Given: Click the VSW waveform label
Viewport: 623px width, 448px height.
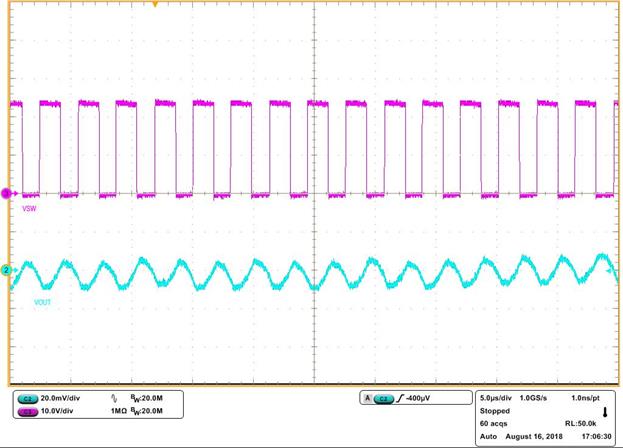Looking at the screenshot, I should tap(29, 209).
